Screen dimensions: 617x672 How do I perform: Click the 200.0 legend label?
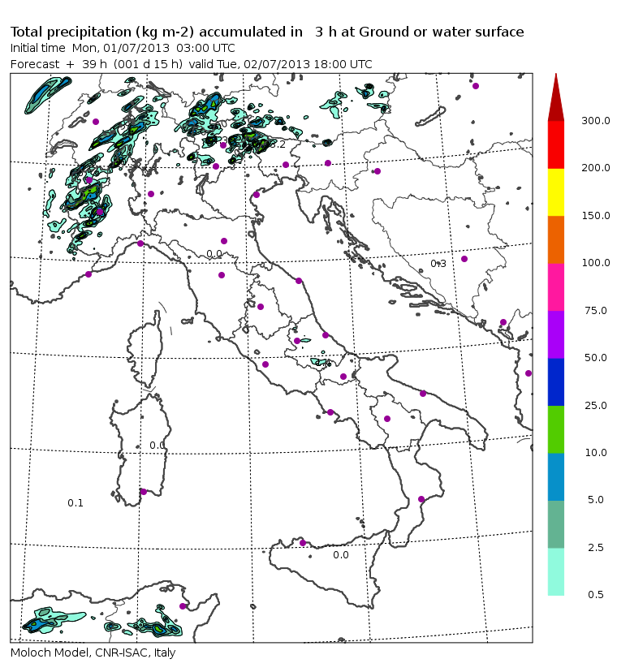click(596, 168)
